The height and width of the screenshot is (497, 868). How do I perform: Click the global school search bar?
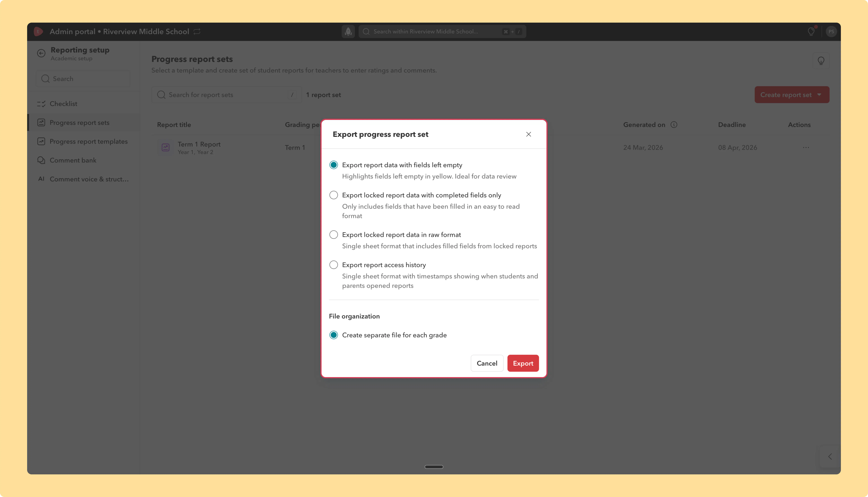(442, 31)
